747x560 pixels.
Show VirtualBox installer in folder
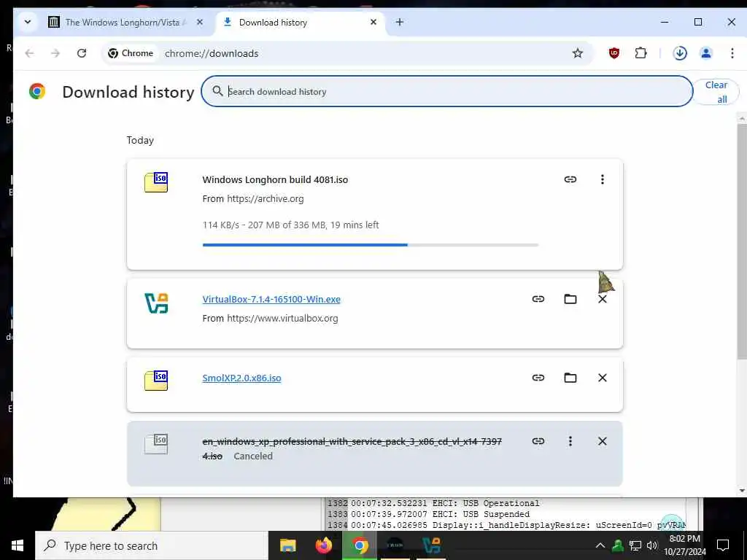click(x=570, y=299)
